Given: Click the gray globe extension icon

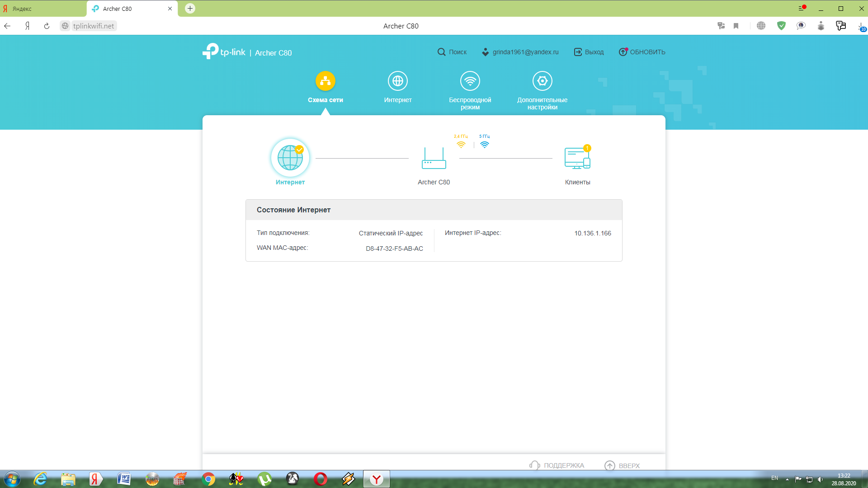Looking at the screenshot, I should click(x=761, y=26).
